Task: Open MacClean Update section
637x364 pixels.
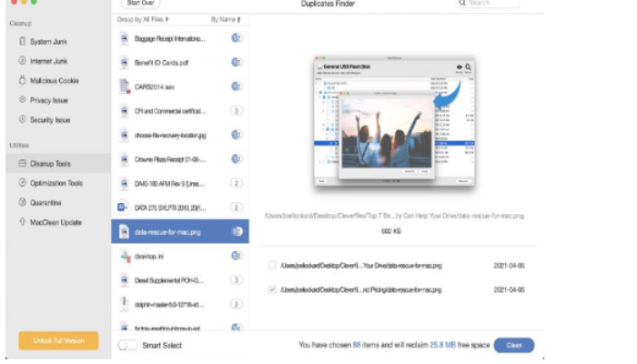Action: click(x=56, y=222)
